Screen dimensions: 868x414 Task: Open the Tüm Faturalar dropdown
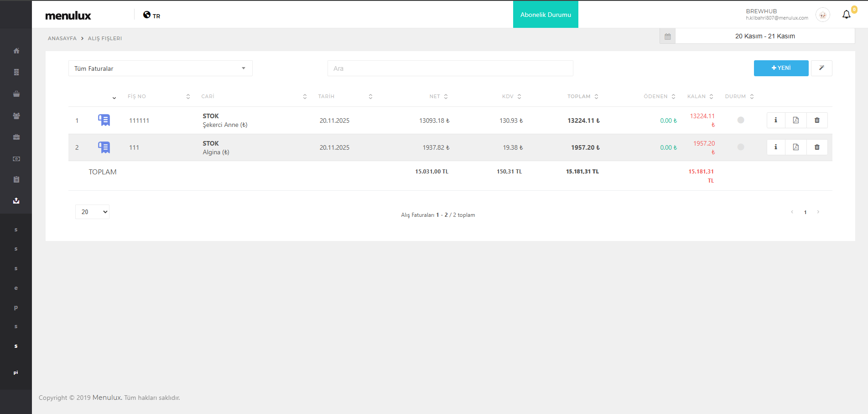(x=160, y=68)
